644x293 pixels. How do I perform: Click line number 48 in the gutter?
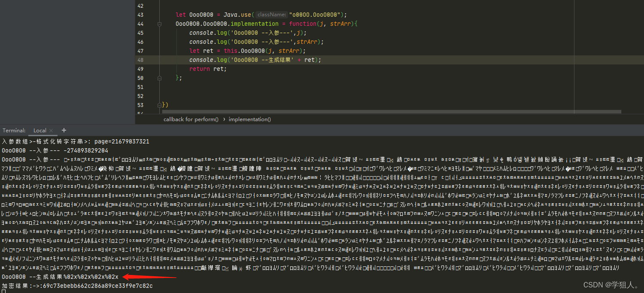[141, 60]
